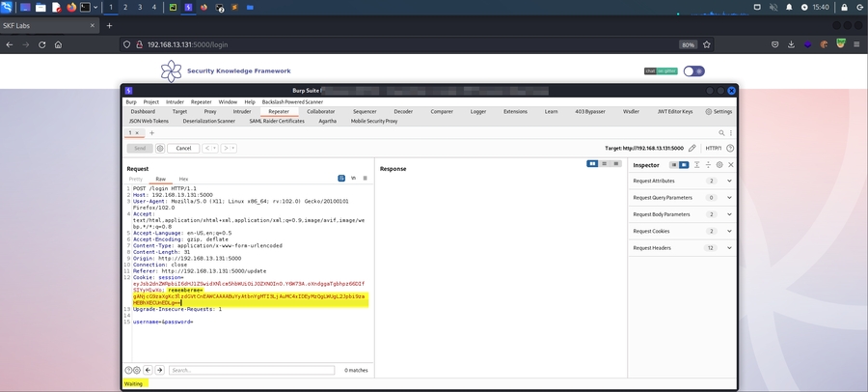
Task: Expand Request Cookies section
Action: (x=729, y=232)
